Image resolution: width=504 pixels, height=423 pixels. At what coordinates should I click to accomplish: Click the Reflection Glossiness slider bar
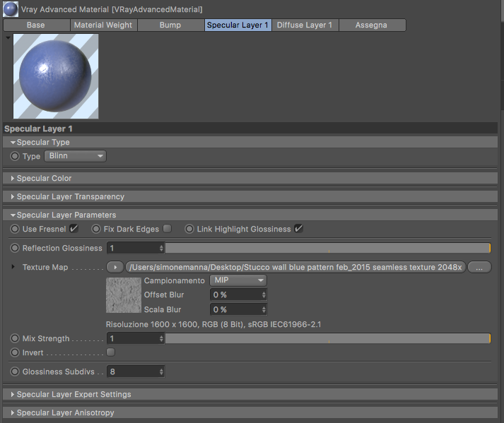pyautogui.click(x=328, y=248)
